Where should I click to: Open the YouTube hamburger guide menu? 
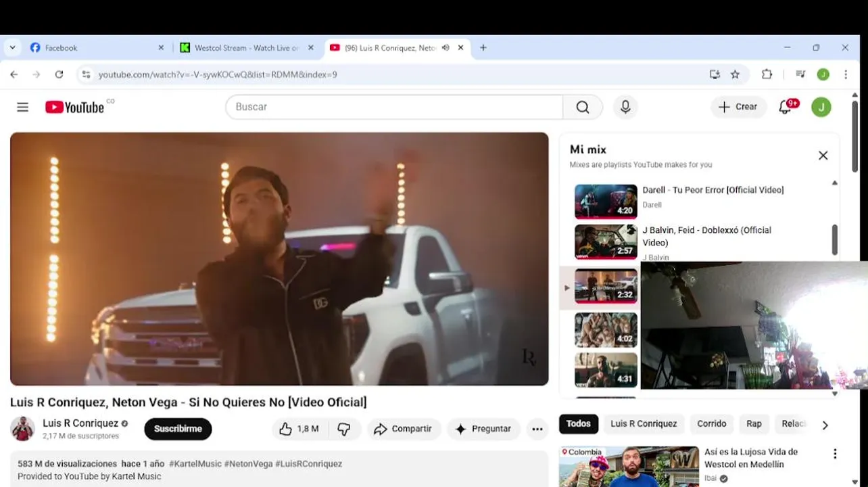coord(22,107)
